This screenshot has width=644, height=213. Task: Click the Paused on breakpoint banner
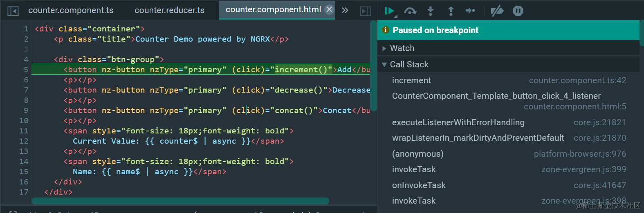tap(508, 30)
